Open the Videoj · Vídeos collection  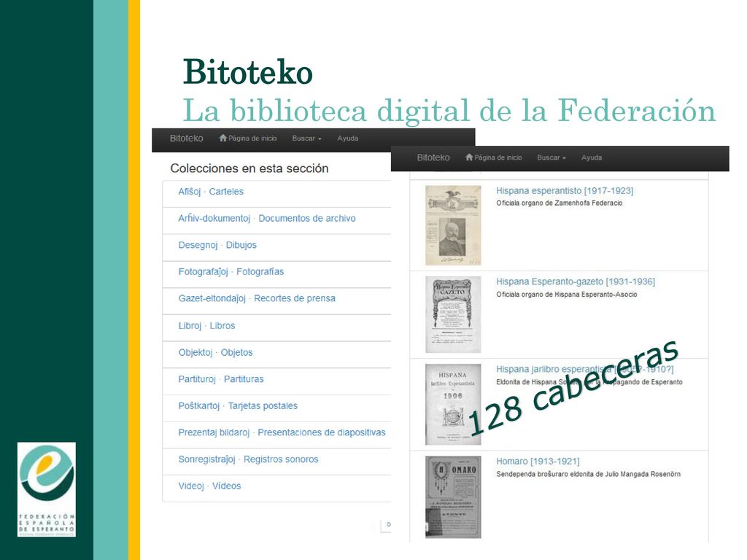[209, 486]
